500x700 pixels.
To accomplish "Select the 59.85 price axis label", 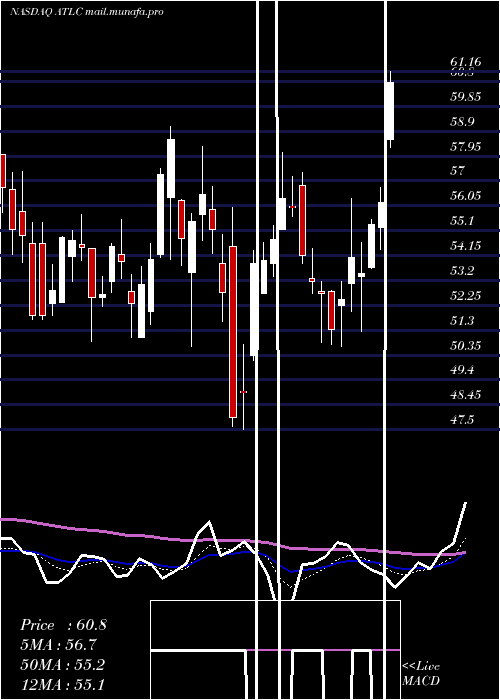I will click(x=466, y=97).
